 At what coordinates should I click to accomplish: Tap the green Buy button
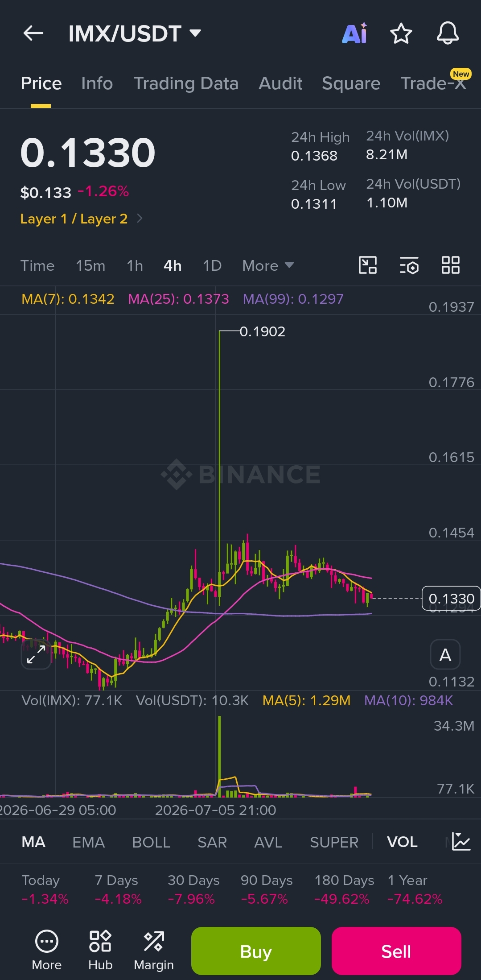256,951
